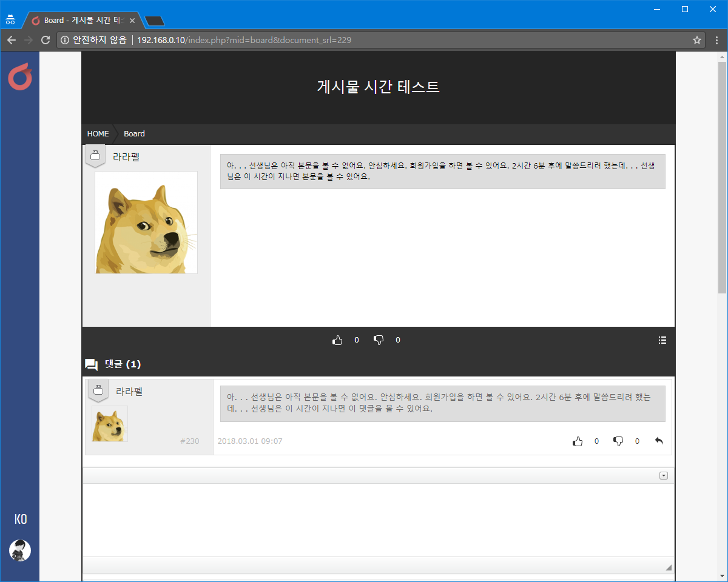Screen dimensions: 728x582
Task: Go to HOME breadcrumb
Action: pos(98,133)
